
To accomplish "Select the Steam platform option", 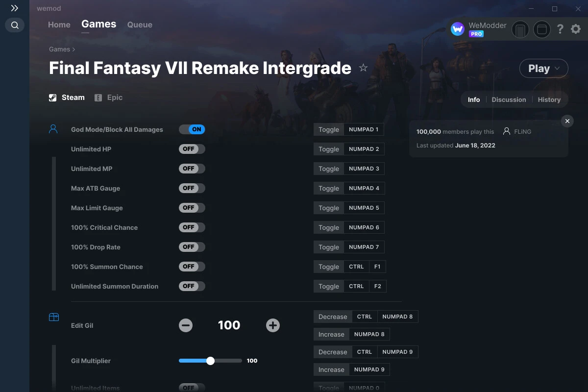I will [x=66, y=97].
